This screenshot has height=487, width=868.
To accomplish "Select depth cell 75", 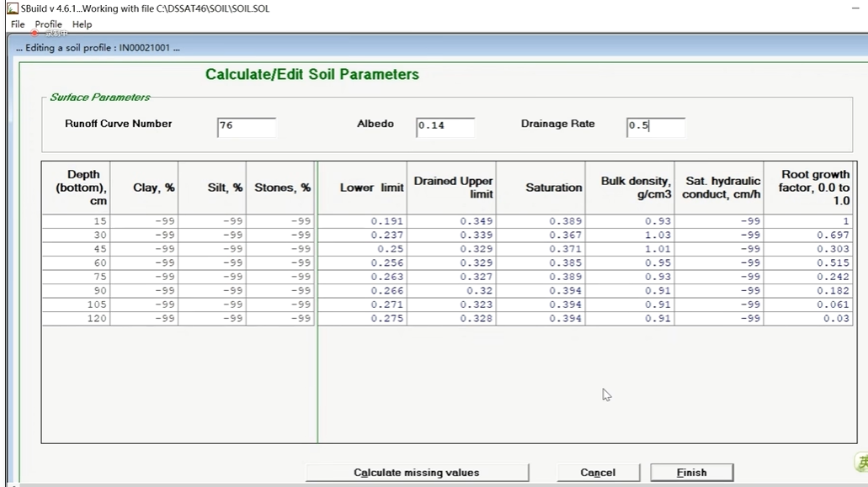I will coord(77,277).
